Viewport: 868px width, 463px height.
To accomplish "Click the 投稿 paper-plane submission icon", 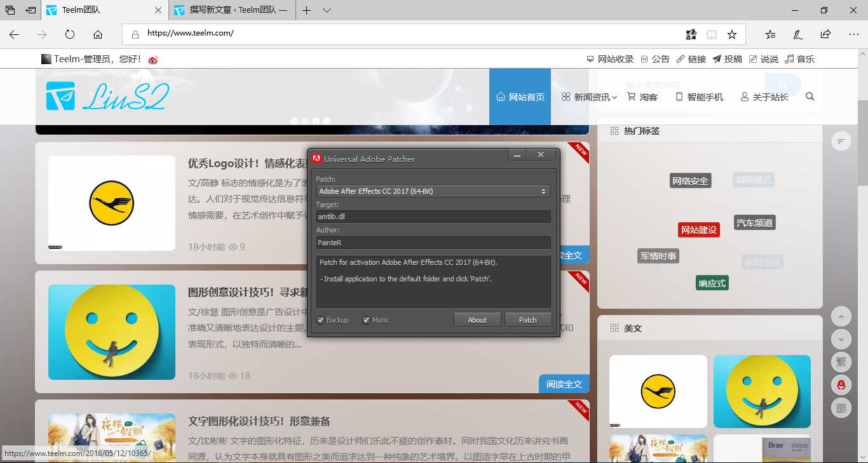I will click(x=717, y=59).
